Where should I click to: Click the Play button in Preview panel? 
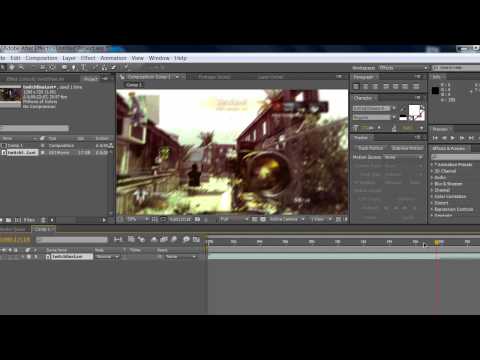pos(452,138)
